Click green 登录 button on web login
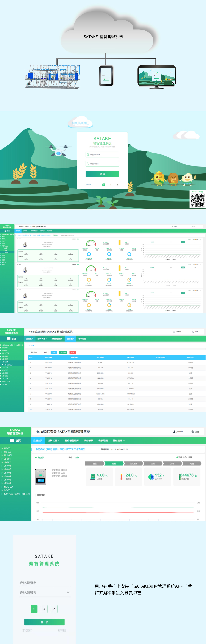 click(102, 174)
